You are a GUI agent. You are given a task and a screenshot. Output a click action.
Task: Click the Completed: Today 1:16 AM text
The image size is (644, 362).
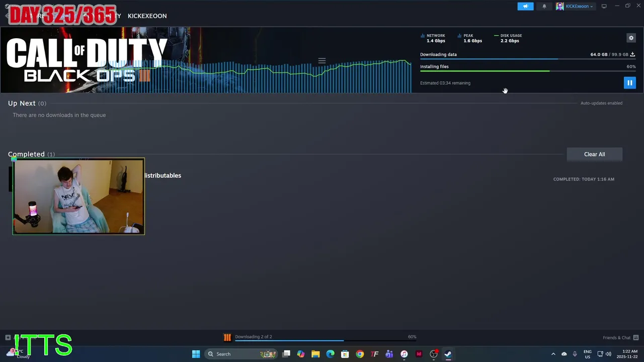click(584, 179)
